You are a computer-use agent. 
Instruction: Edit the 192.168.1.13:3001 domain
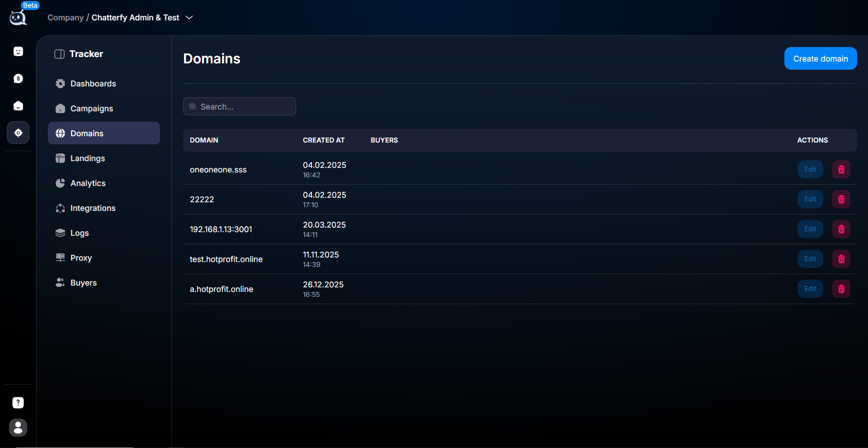pos(810,229)
